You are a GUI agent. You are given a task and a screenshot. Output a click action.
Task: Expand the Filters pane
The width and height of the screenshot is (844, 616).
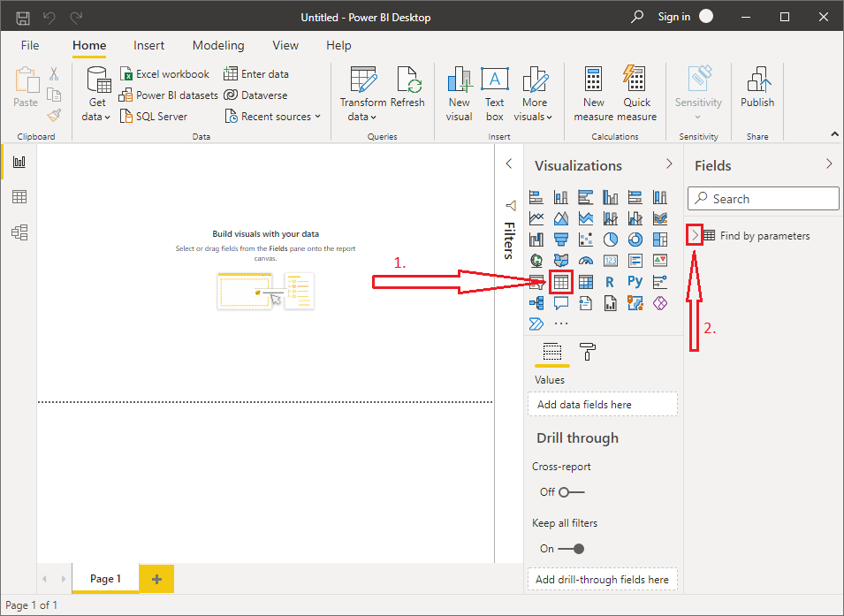point(508,164)
